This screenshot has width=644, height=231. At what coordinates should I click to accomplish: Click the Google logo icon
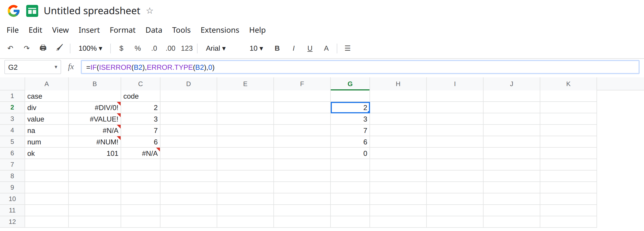coord(14,11)
